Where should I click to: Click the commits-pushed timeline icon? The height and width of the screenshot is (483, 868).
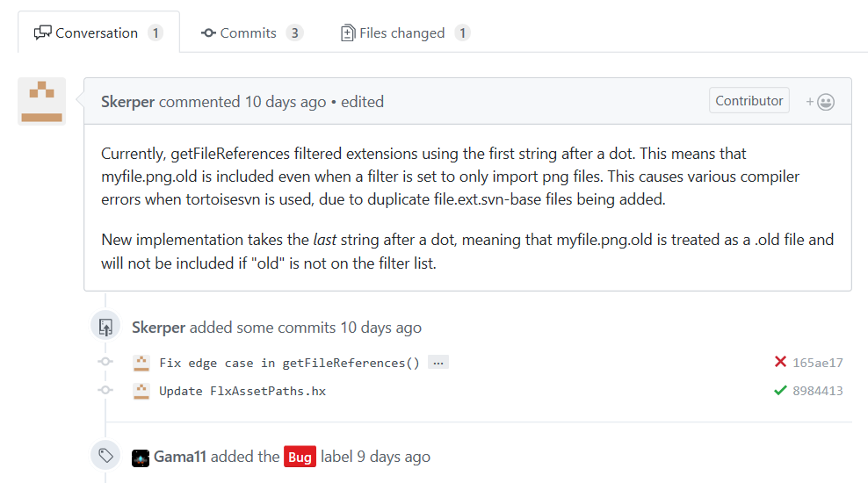click(x=105, y=327)
